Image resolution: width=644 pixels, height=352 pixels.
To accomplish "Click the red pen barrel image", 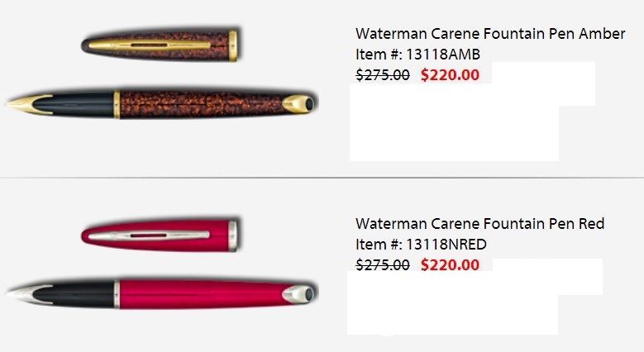I will [161, 293].
